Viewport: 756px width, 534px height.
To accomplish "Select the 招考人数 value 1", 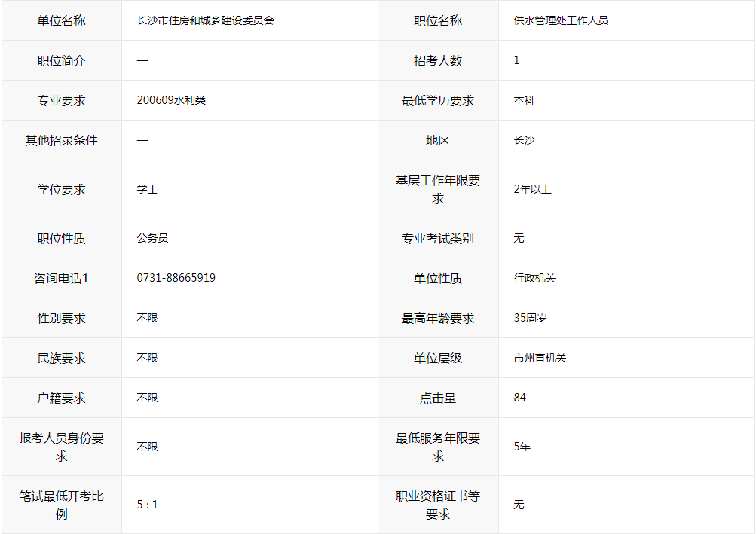I will pos(517,60).
